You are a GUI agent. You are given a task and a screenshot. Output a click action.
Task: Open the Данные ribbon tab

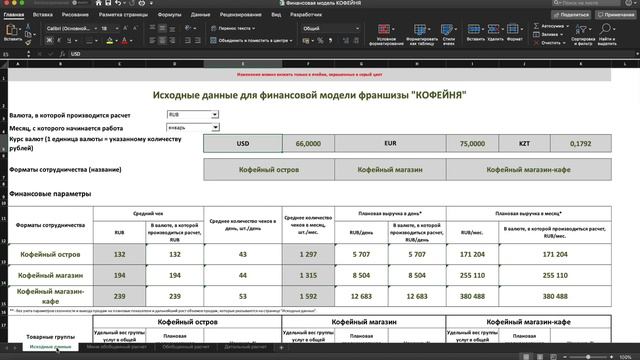coord(200,14)
